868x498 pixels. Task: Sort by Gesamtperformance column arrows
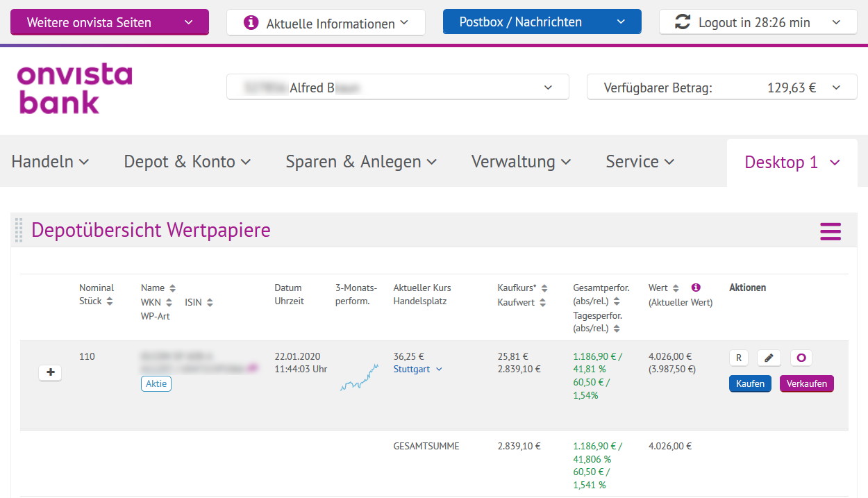pos(617,301)
